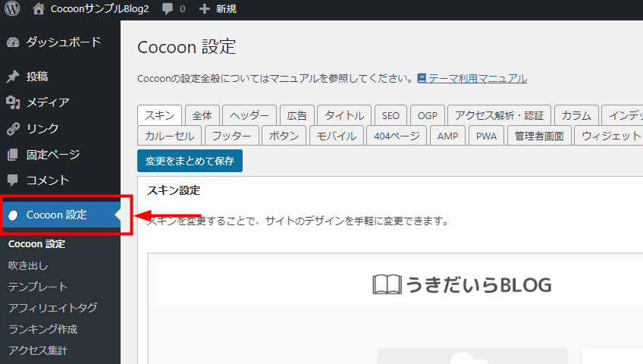
Task: Open the 投稿 menu
Action: tap(37, 77)
